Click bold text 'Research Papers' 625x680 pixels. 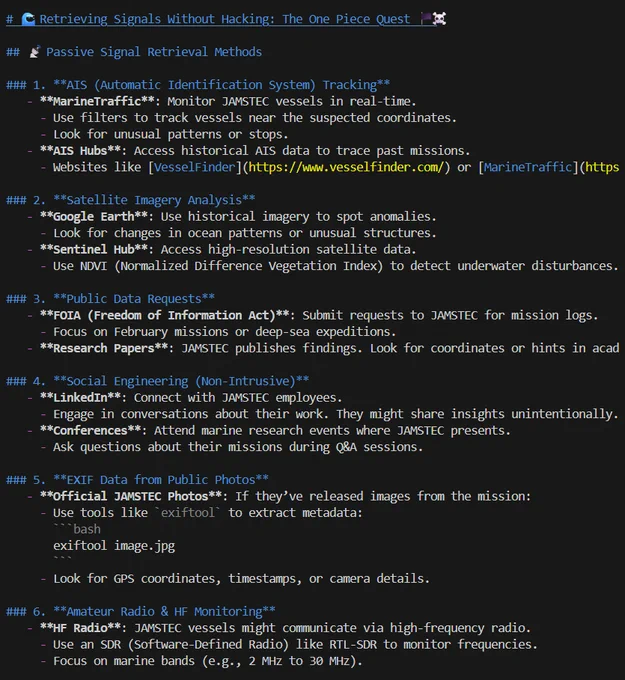pos(104,348)
